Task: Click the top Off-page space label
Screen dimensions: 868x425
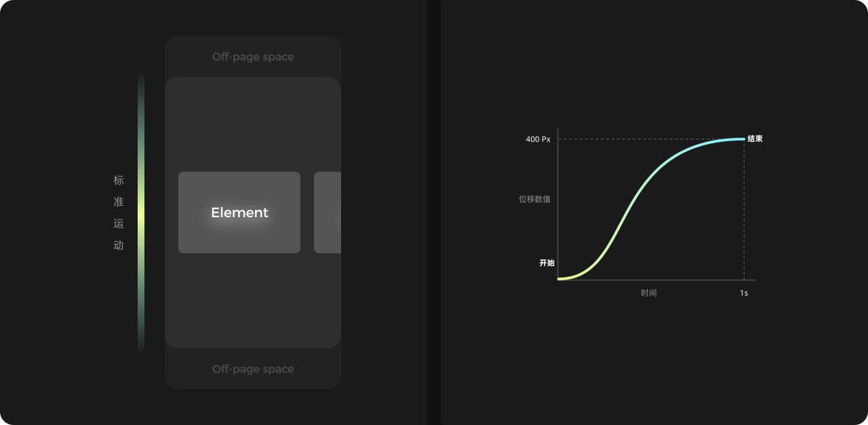Action: 253,57
